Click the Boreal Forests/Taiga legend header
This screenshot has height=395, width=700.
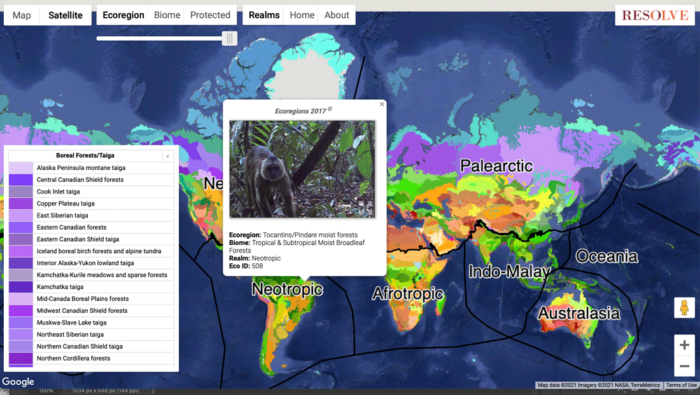click(x=85, y=156)
